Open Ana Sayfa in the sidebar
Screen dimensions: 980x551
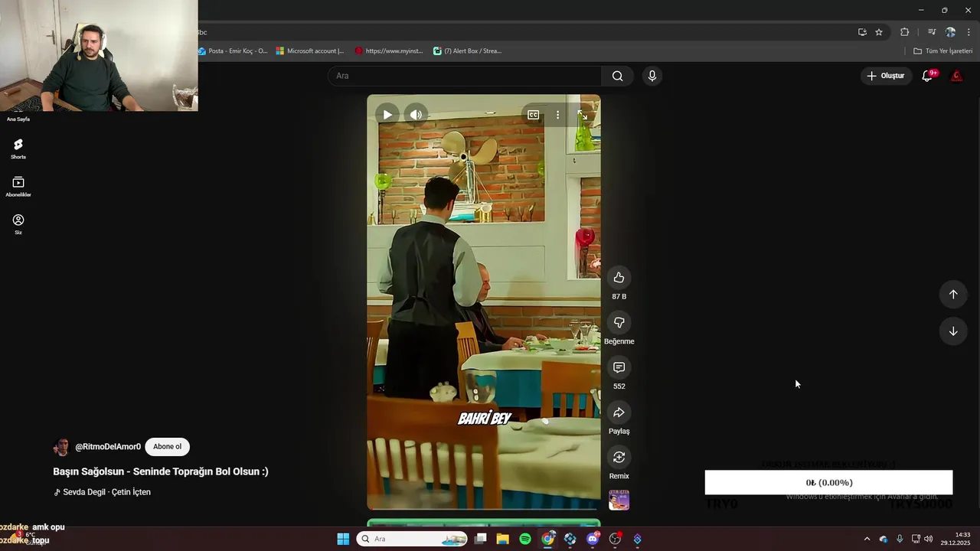coord(18,119)
